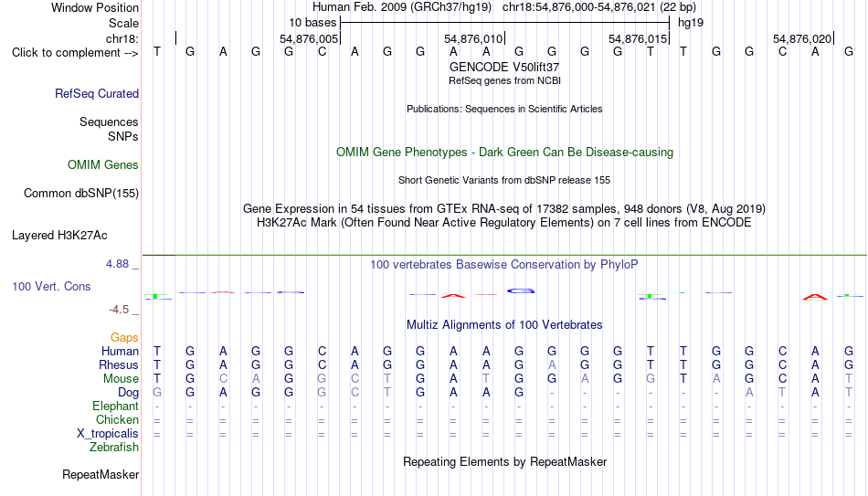The height and width of the screenshot is (496, 868).
Task: Click the 54,876,015 position marker
Action: [638, 38]
